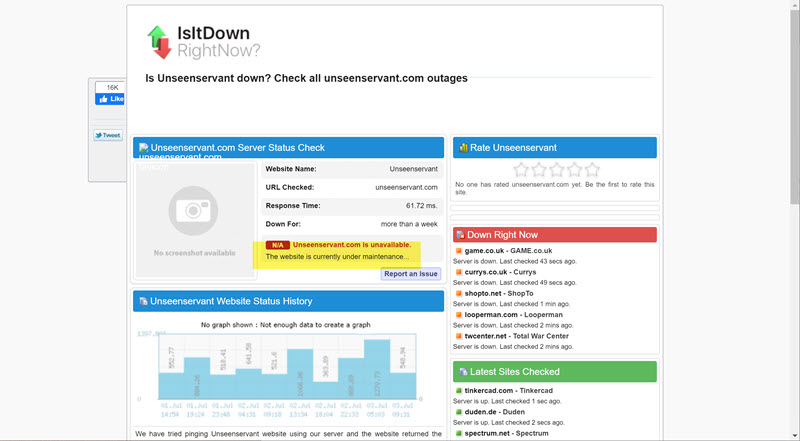Click the unseenservant.com URL Checked value
800x441 pixels.
(x=406, y=187)
